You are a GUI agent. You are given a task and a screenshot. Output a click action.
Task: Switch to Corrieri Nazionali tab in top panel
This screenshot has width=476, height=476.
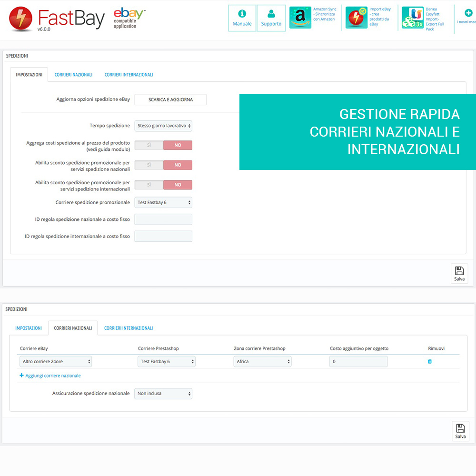(73, 75)
